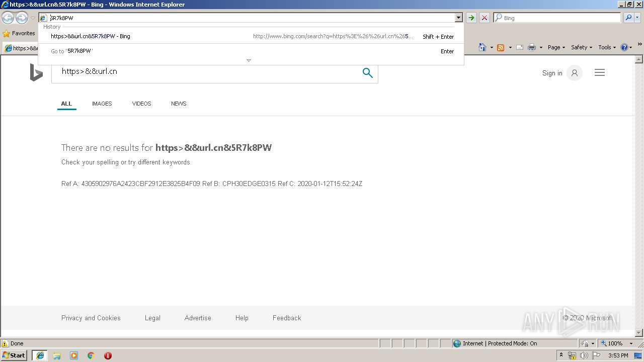Click the status bar warning icon near Done
The height and width of the screenshot is (362, 644).
pyautogui.click(x=5, y=344)
